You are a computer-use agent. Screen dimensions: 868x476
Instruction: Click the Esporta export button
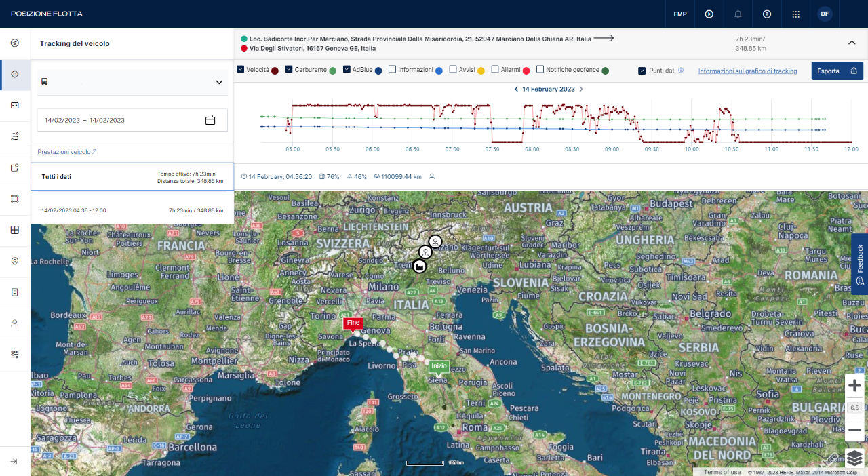837,71
